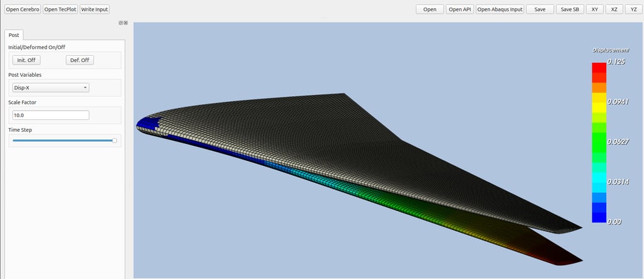Switch to the Post tab
This screenshot has height=279, width=644.
click(x=14, y=35)
